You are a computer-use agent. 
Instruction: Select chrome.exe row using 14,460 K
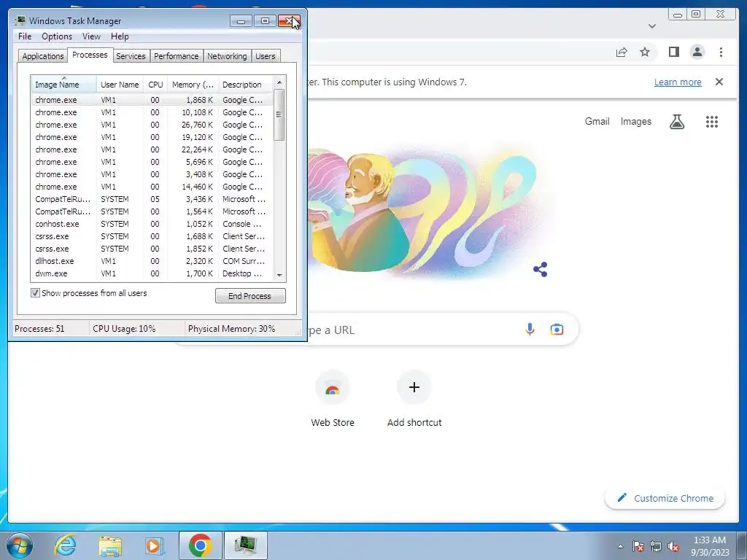pos(152,187)
